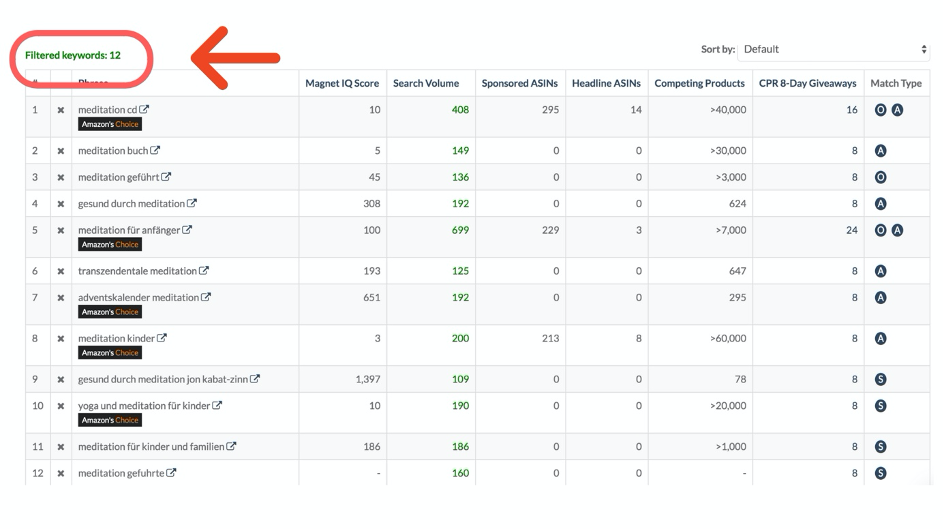Viewport: 943px width, 529px height.
Task: Open external link for 'jon kabat-zinn' keyword
Action: [255, 379]
